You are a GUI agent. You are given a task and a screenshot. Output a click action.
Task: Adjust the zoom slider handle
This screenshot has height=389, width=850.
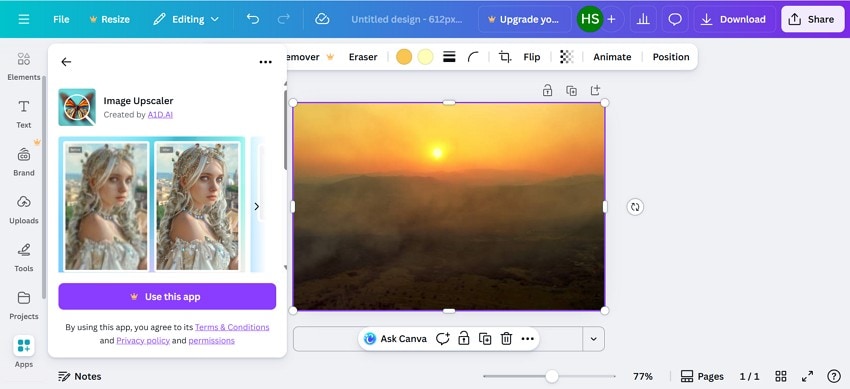tap(552, 376)
